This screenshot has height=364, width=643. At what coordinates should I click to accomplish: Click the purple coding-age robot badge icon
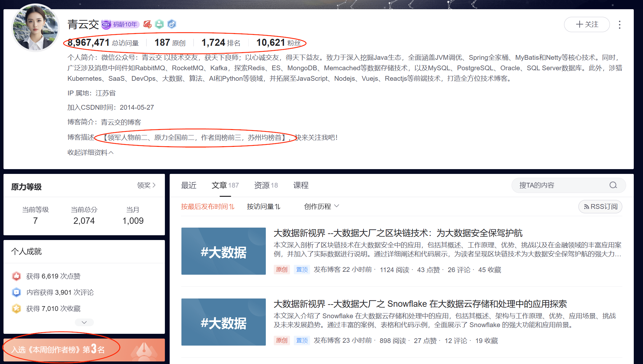pyautogui.click(x=106, y=24)
